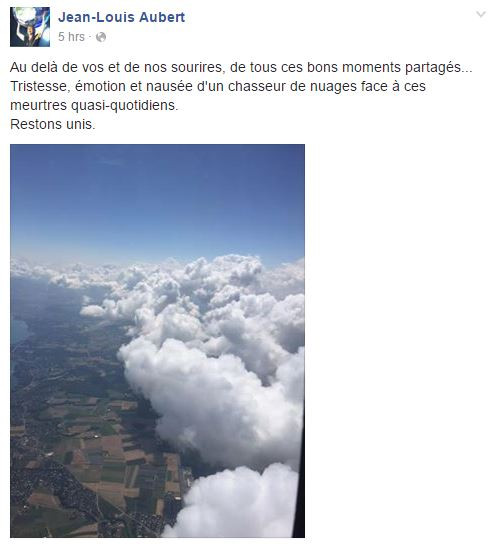
Task: Show audience info via globe icon next to time
Action: [101, 37]
